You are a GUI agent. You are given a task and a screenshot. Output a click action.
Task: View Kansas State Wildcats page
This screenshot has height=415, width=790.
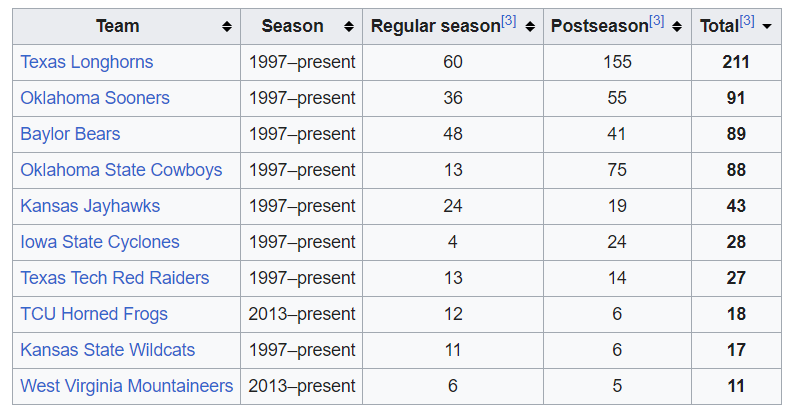[x=108, y=350]
